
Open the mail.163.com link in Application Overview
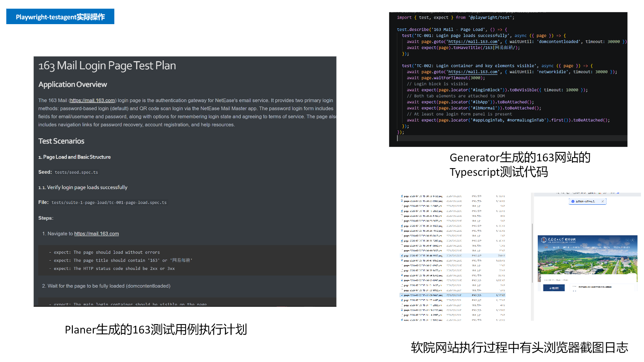(93, 101)
